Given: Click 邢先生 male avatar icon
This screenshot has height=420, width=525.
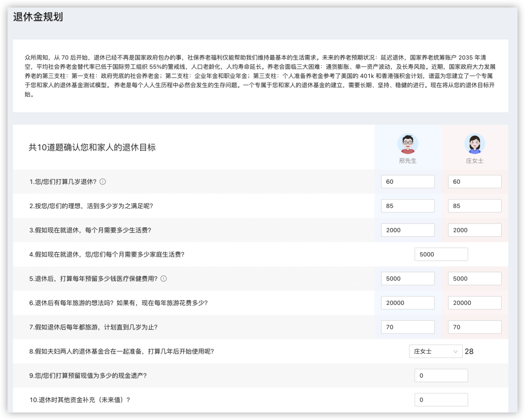Looking at the screenshot, I should click(407, 143).
